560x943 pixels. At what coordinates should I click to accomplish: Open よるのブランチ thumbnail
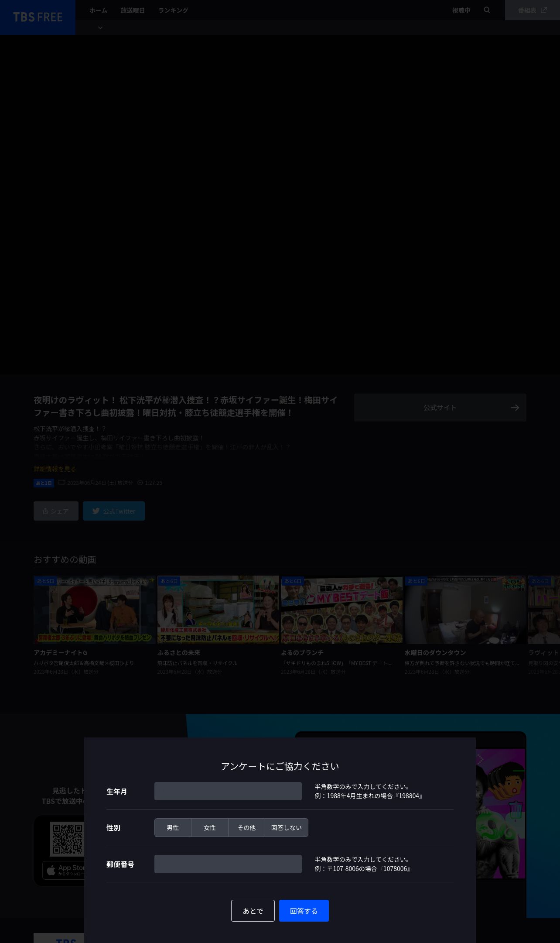click(x=341, y=610)
